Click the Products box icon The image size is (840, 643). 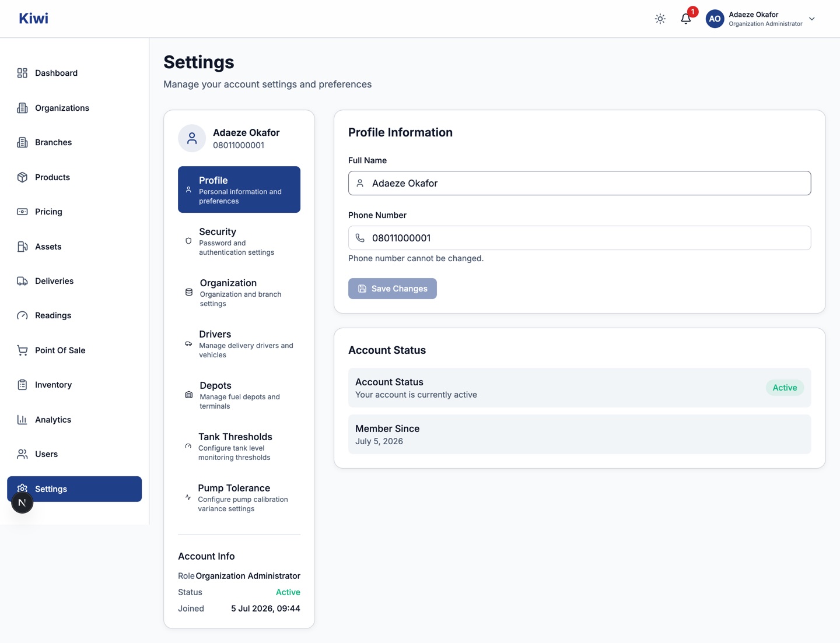[x=22, y=177]
